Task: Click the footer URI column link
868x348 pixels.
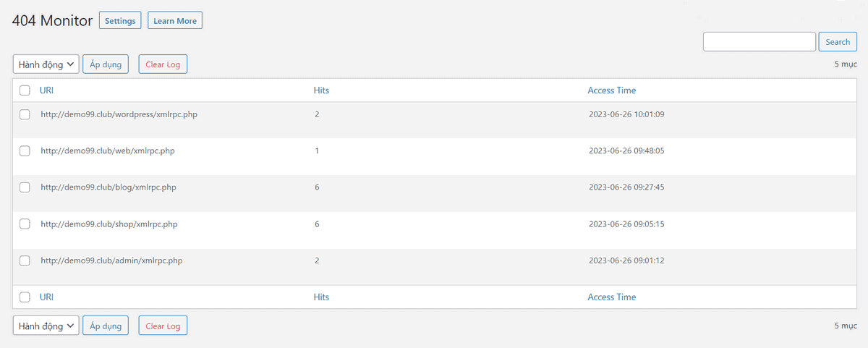Action: pyautogui.click(x=46, y=297)
